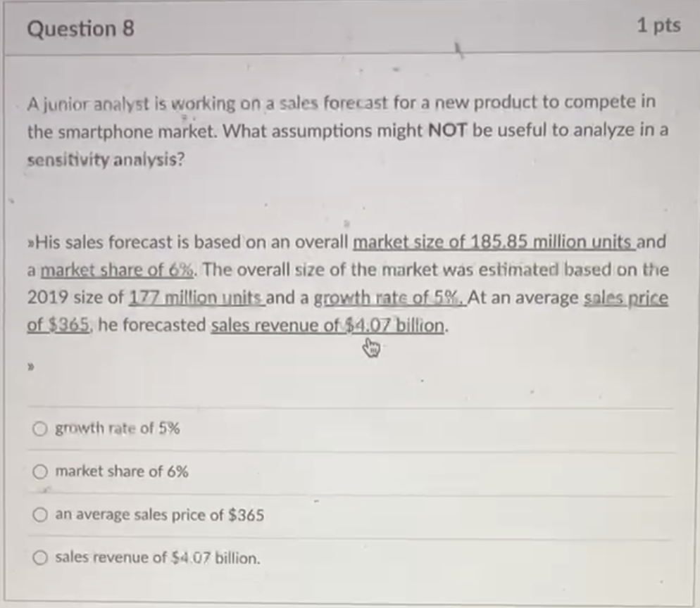The image size is (700, 608).
Task: Select the growth rate of 5% option
Action: (41, 428)
